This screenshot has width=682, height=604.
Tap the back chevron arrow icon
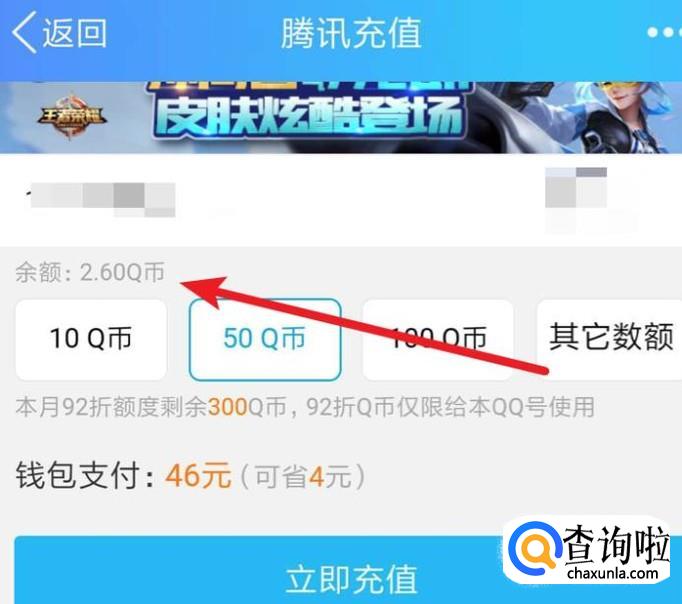(24, 33)
